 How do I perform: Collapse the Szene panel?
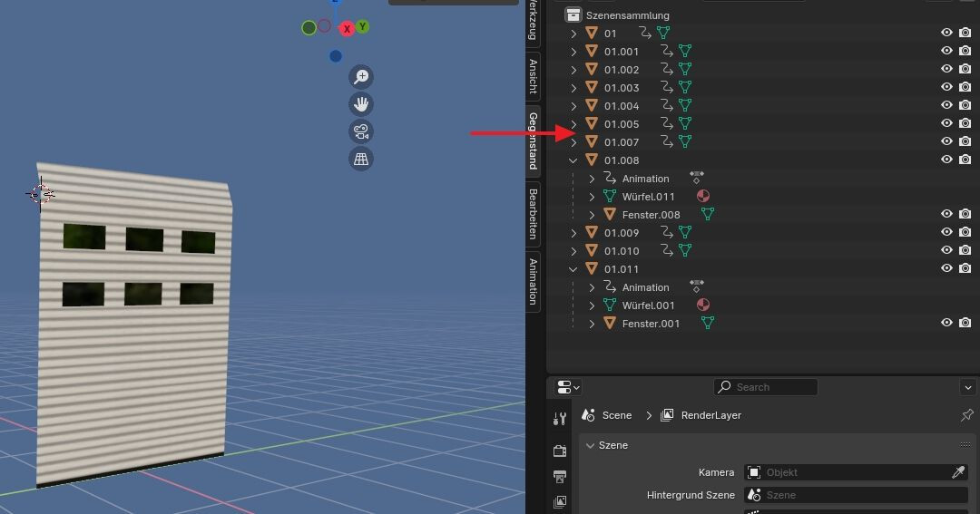point(590,445)
